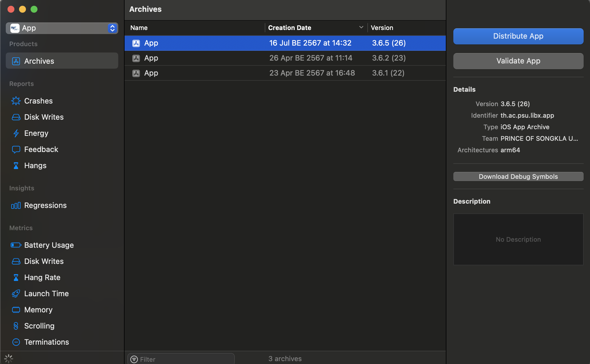Viewport: 590px width, 364px height.
Task: Click Download Debug Symbols button
Action: (518, 177)
